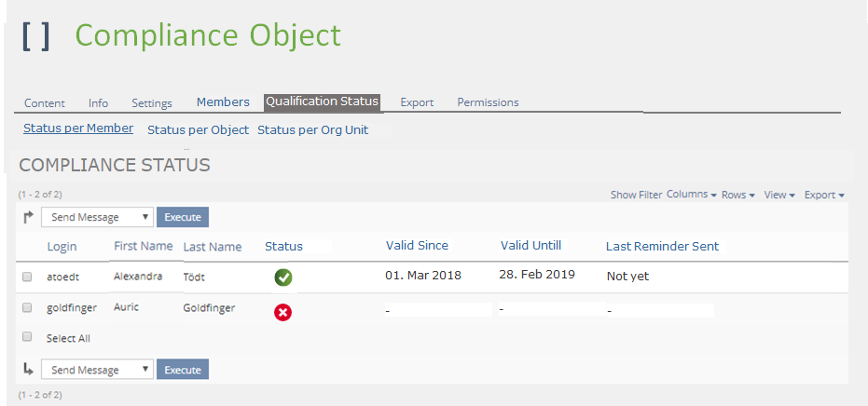868x406 pixels.
Task: Open the Permissions tab
Action: point(488,102)
